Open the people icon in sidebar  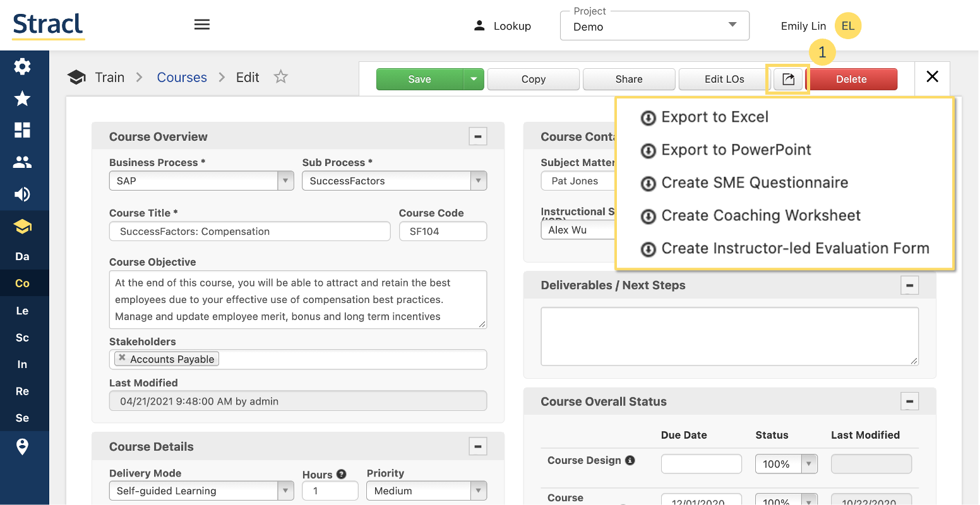click(22, 162)
